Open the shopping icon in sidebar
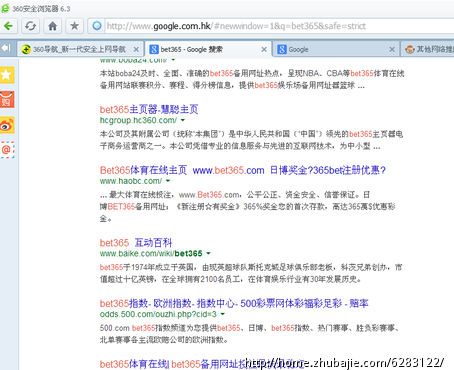 click(x=7, y=99)
